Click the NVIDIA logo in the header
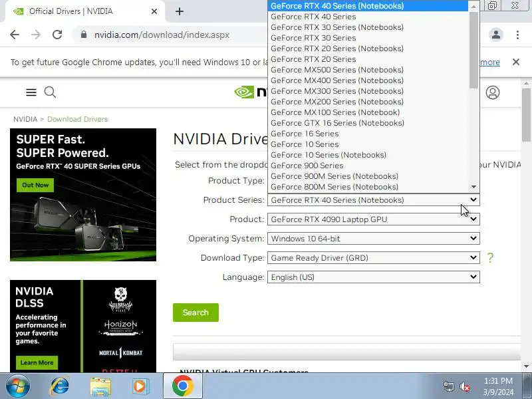Screen dimensions: 532x399 251,92
